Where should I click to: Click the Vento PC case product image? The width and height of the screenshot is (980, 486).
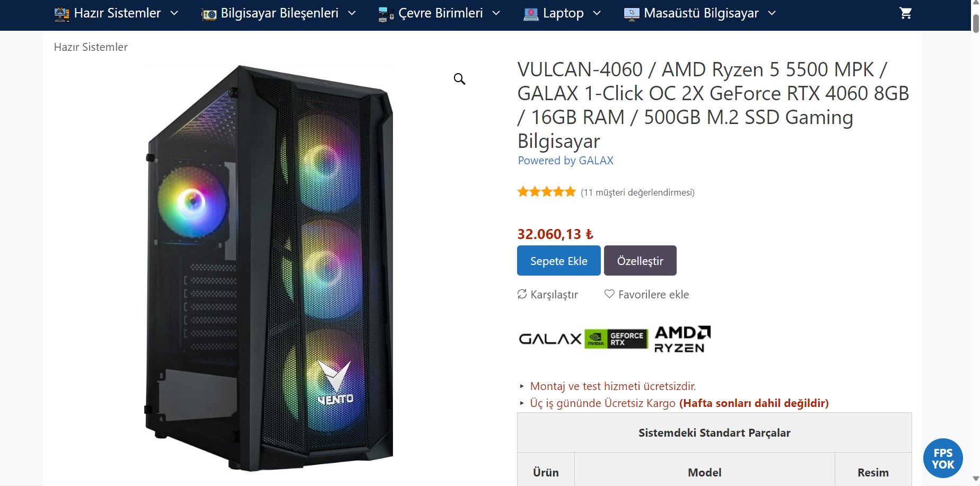coord(268,268)
